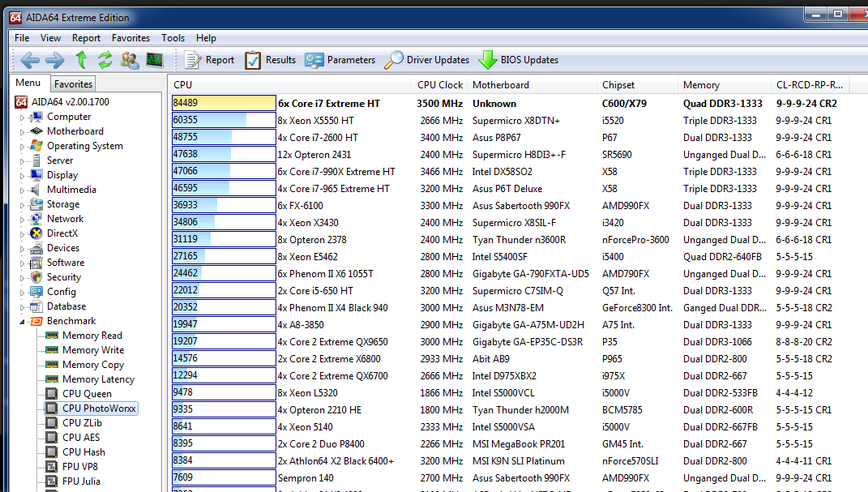The width and height of the screenshot is (868, 492).
Task: Go forward with the blue right arrow
Action: 54,60
